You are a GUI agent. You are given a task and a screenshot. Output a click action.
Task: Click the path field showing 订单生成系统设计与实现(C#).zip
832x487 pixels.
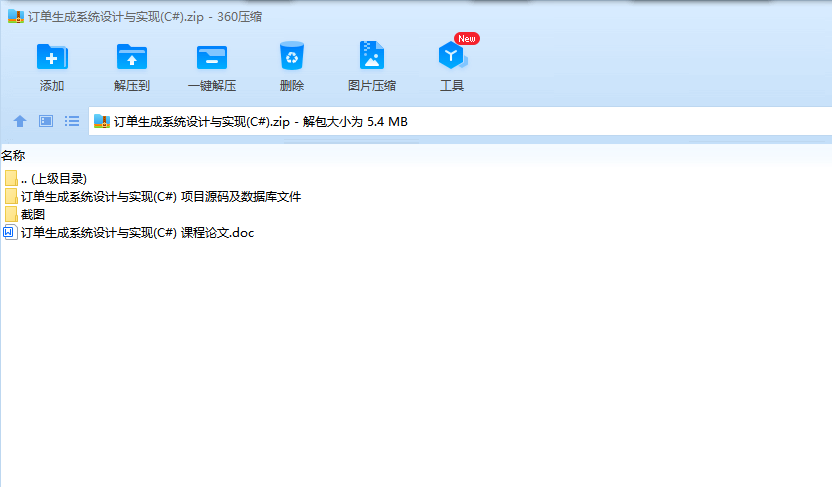coord(460,121)
